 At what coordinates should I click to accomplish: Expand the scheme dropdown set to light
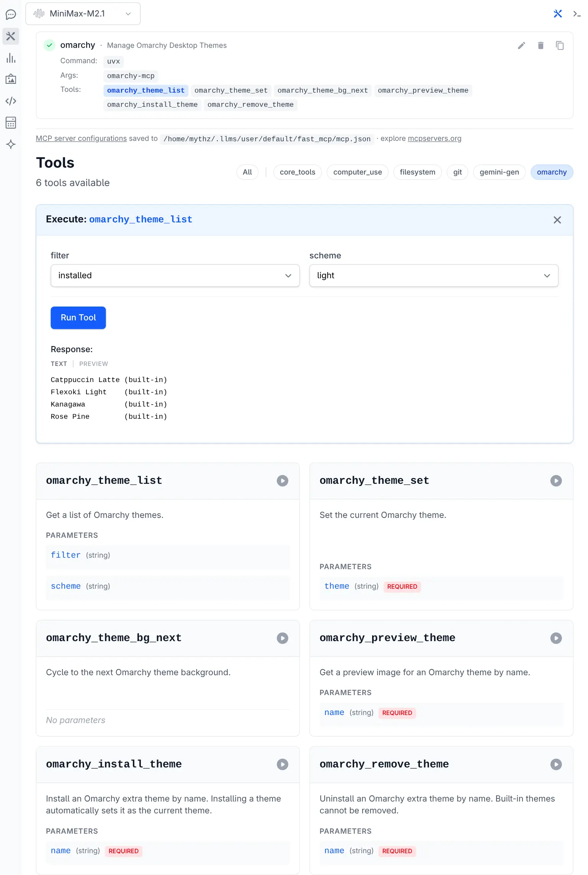click(x=433, y=276)
